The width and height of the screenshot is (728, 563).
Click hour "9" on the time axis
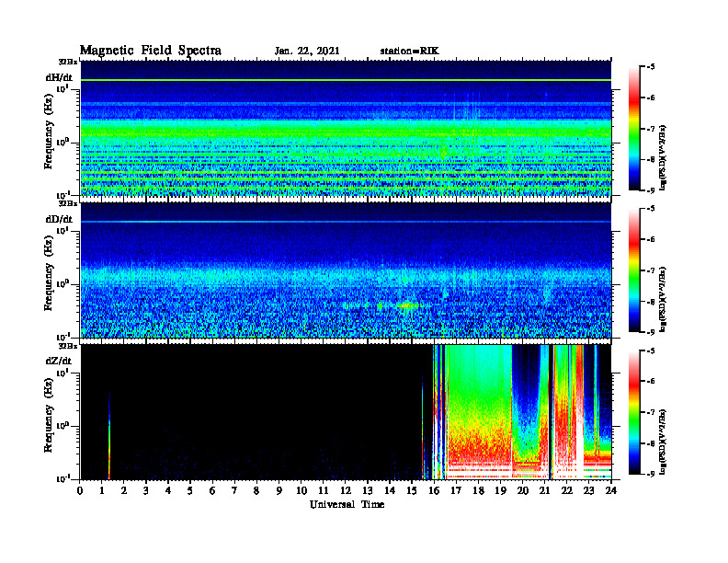click(279, 490)
